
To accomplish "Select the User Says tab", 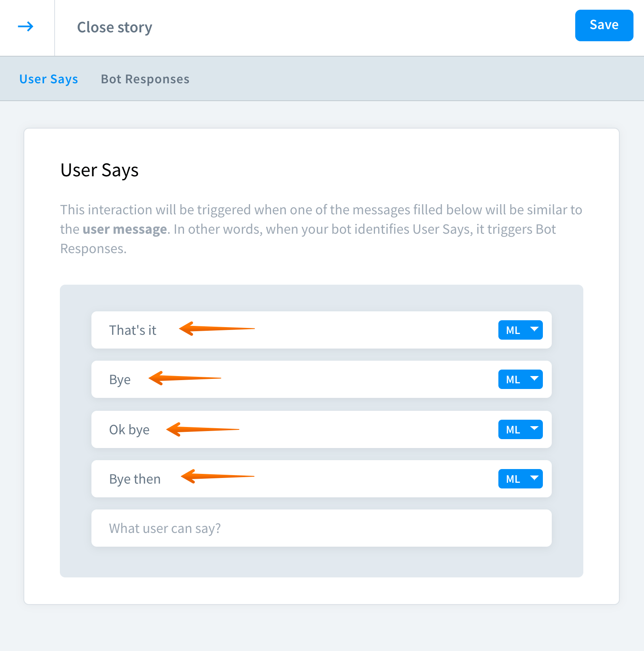I will pyautogui.click(x=49, y=79).
